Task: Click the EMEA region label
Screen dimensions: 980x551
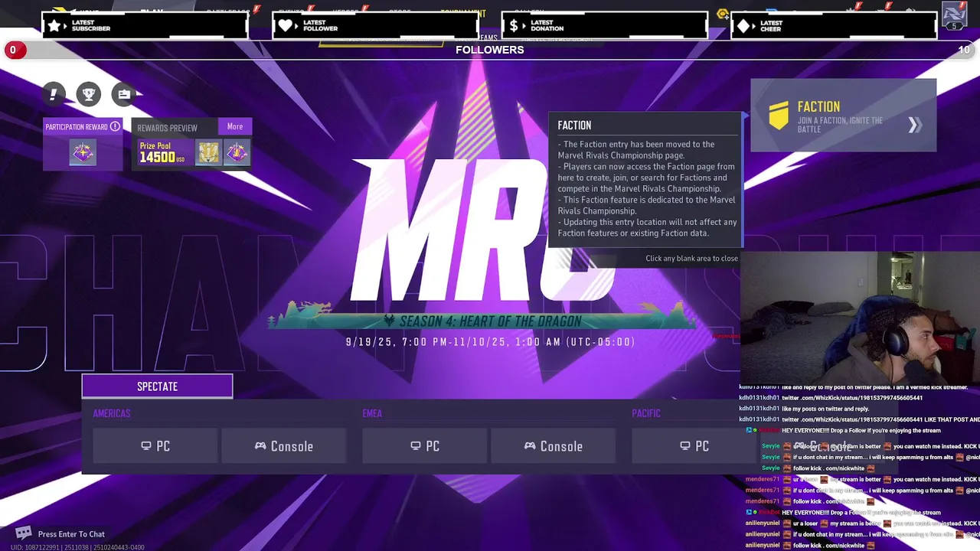Action: click(x=372, y=413)
